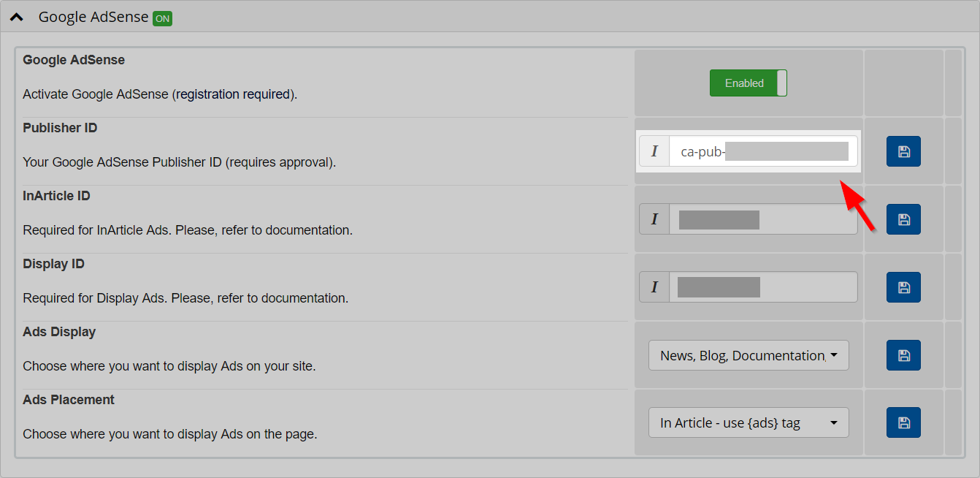
Task: Click the Display ID input field
Action: pyautogui.click(x=763, y=287)
